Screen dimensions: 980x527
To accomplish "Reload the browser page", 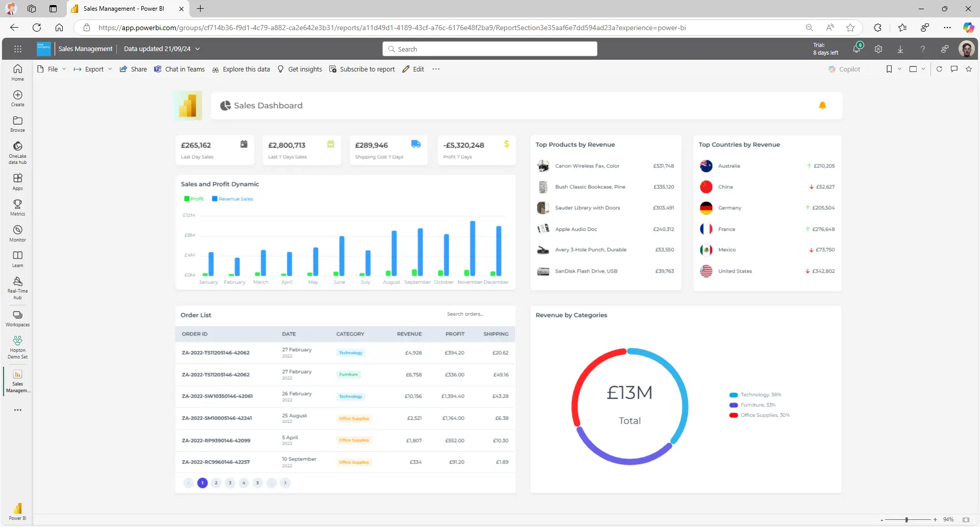I will (x=37, y=28).
